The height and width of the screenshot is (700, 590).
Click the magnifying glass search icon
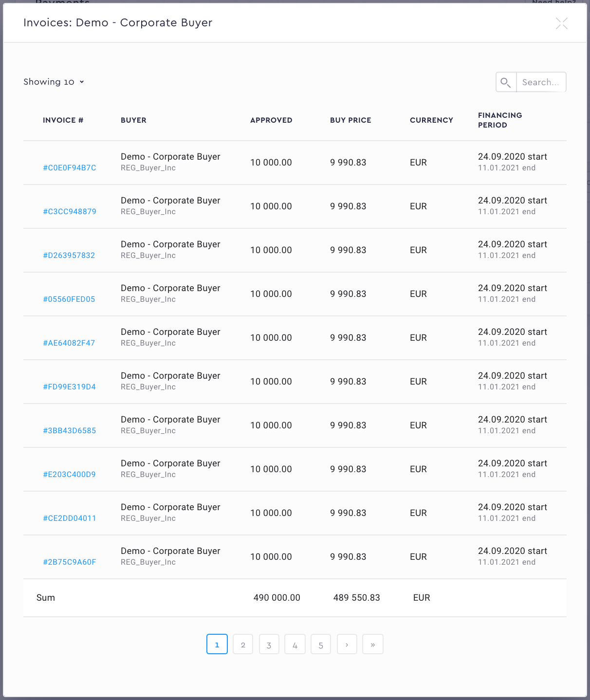point(506,82)
